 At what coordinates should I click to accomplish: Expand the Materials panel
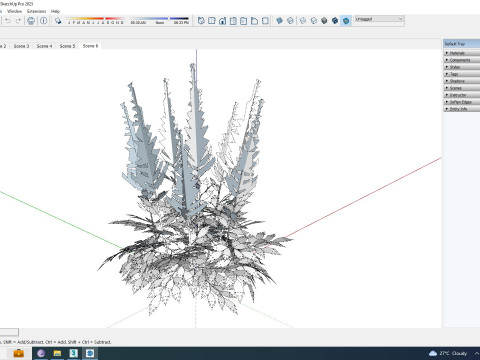pos(462,53)
